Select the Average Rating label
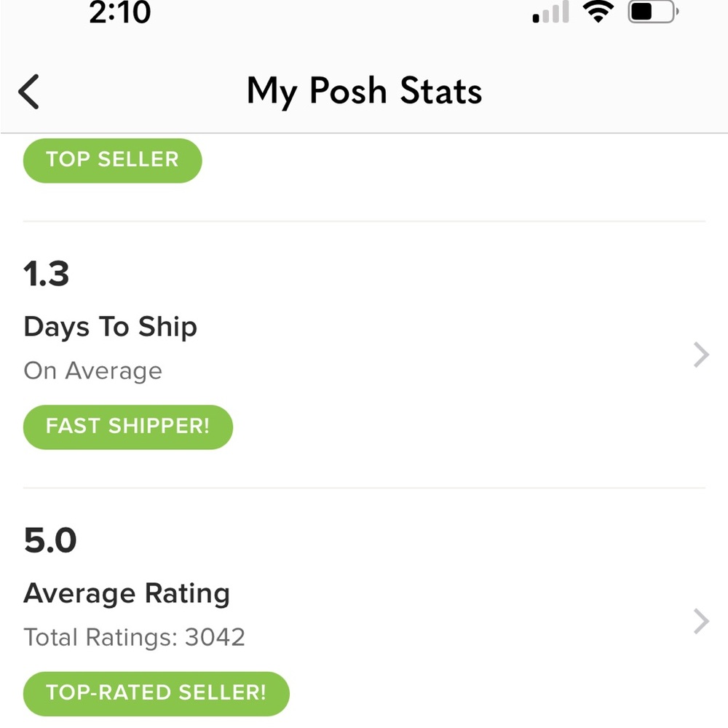Screen dimensions: 728x728 click(127, 593)
